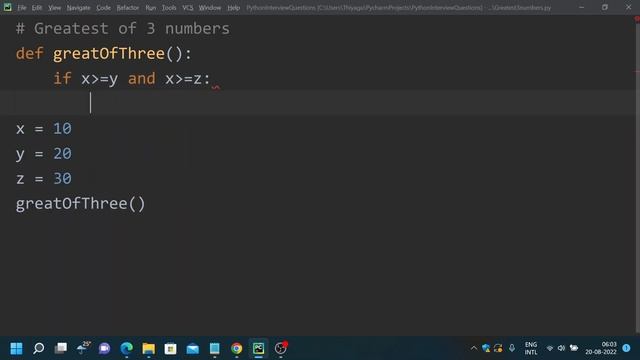The image size is (640, 360).
Task: Switch to Google Chrome on the taskbar
Action: [236, 348]
